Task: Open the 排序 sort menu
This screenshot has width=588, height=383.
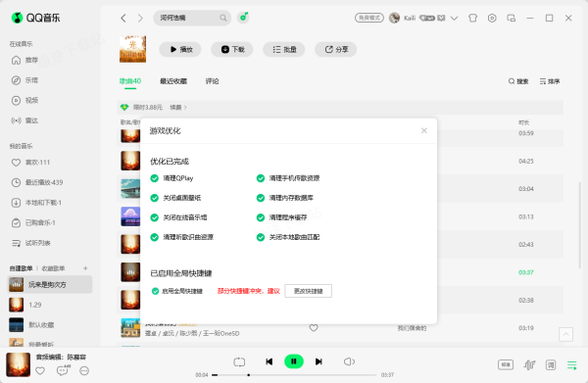Action: click(550, 81)
